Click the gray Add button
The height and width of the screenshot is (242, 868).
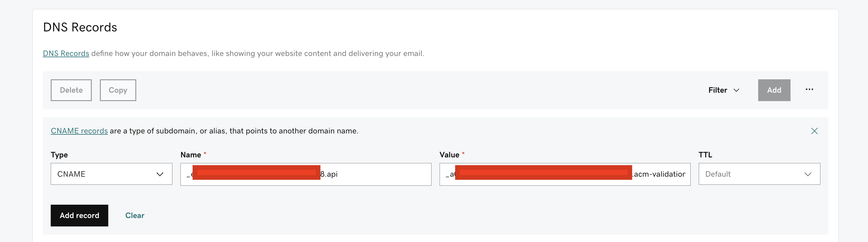pyautogui.click(x=774, y=90)
